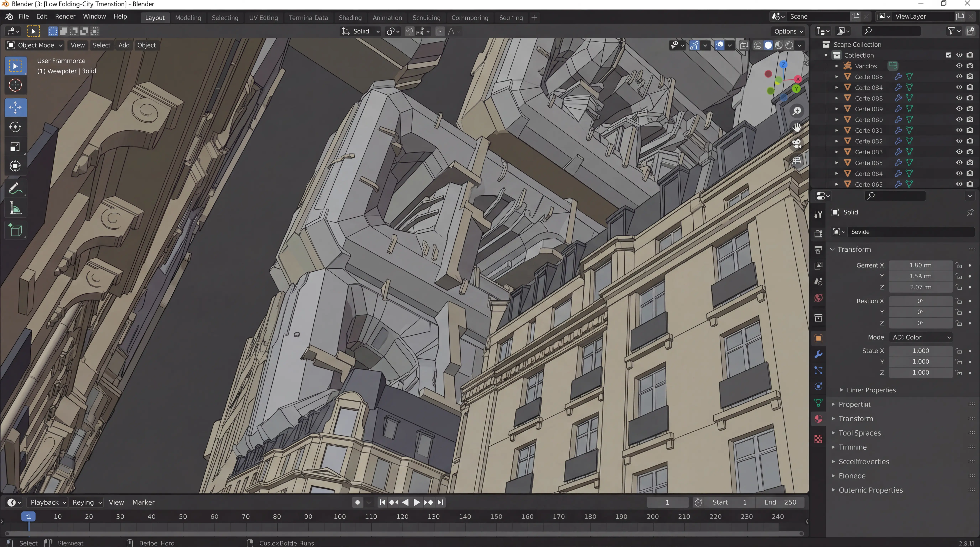The height and width of the screenshot is (547, 980).
Task: Open the Render menu
Action: click(65, 16)
